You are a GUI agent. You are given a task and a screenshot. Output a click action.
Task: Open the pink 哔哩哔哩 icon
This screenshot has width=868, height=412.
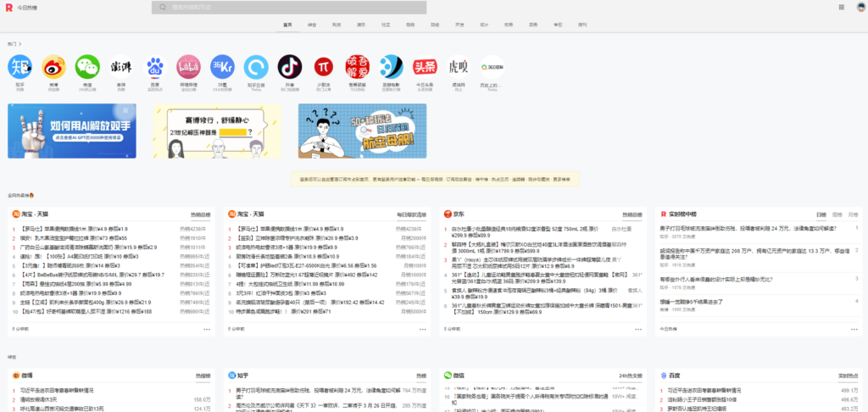tap(189, 67)
